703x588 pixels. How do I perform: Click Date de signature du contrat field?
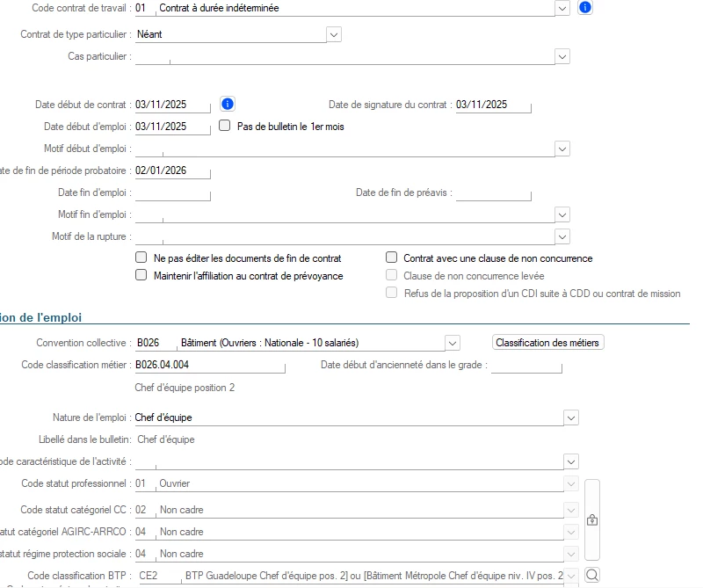[494, 105]
